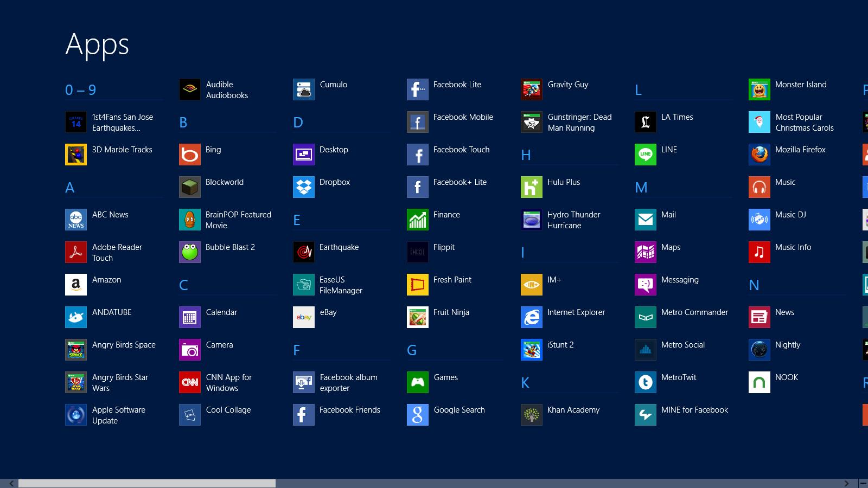Jump via the letter F group header
This screenshot has height=488, width=868.
(297, 350)
